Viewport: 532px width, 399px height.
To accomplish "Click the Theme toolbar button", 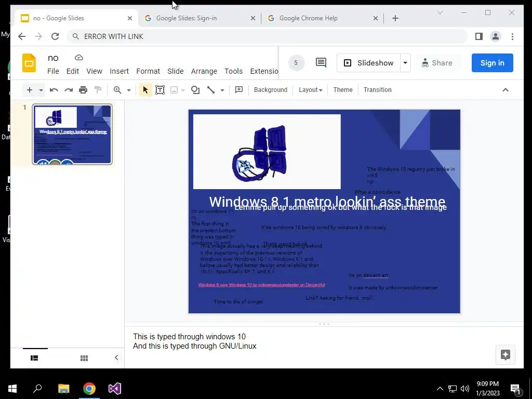I will (x=343, y=90).
